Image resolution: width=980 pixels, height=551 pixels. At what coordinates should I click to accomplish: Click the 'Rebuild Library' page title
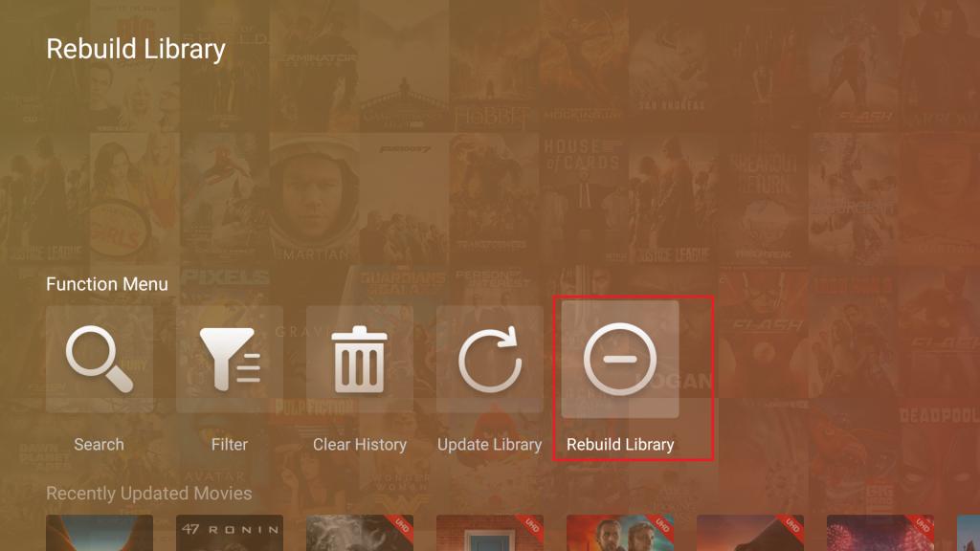[x=136, y=50]
